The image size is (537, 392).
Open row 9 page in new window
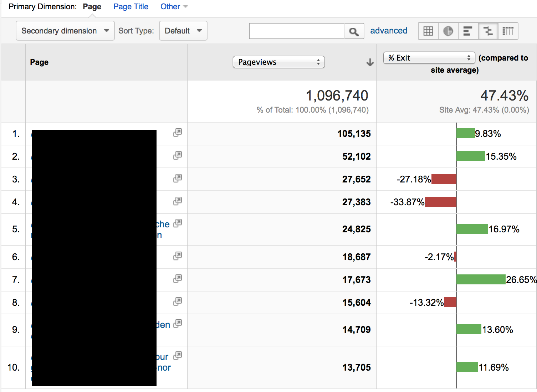point(178,324)
